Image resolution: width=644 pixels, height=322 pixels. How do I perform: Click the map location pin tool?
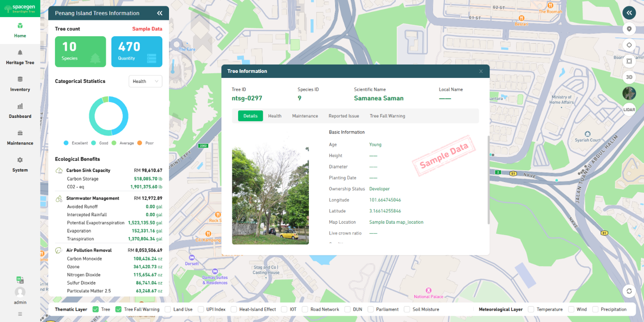629,29
